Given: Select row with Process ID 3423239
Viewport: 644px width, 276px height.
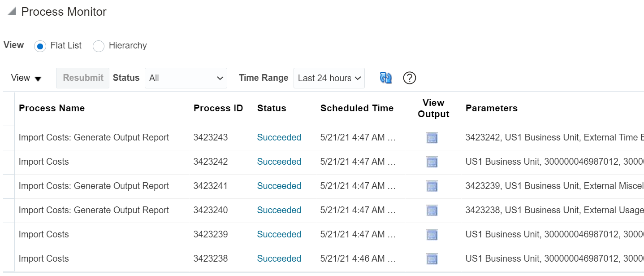Looking at the screenshot, I should point(324,235).
